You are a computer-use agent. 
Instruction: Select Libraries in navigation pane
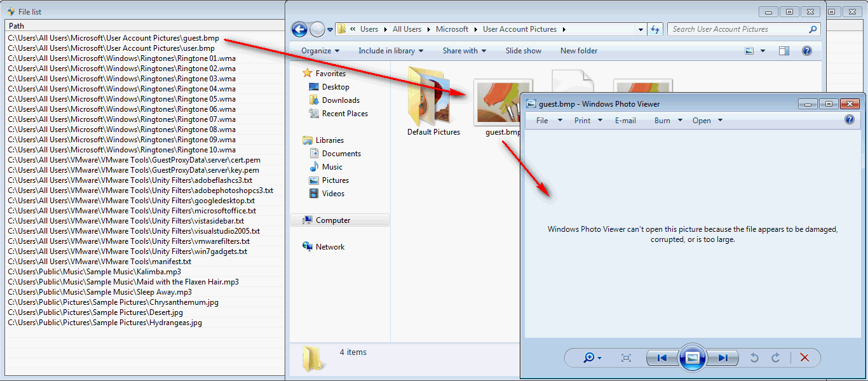tap(330, 140)
